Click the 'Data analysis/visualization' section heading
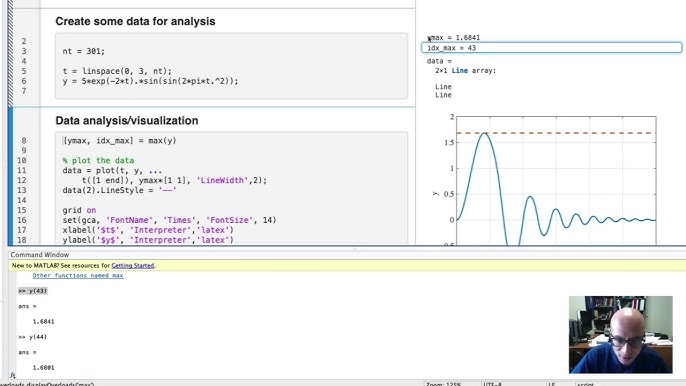Viewport: 686px width, 386px height. tap(127, 120)
